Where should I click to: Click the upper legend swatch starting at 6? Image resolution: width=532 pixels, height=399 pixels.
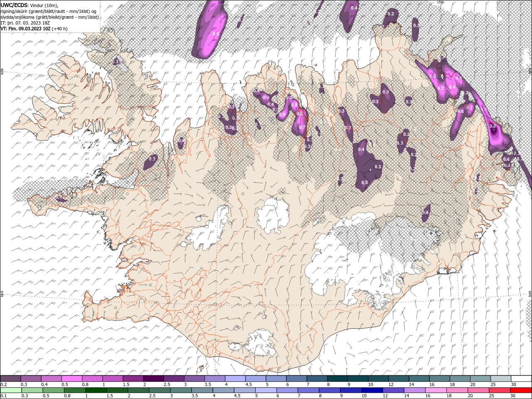click(x=296, y=379)
